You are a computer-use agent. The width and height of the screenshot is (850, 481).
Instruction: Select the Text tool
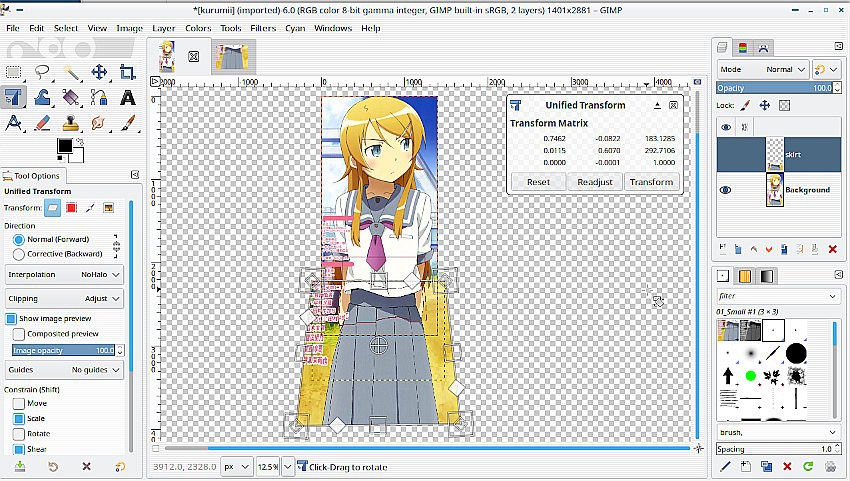(127, 98)
